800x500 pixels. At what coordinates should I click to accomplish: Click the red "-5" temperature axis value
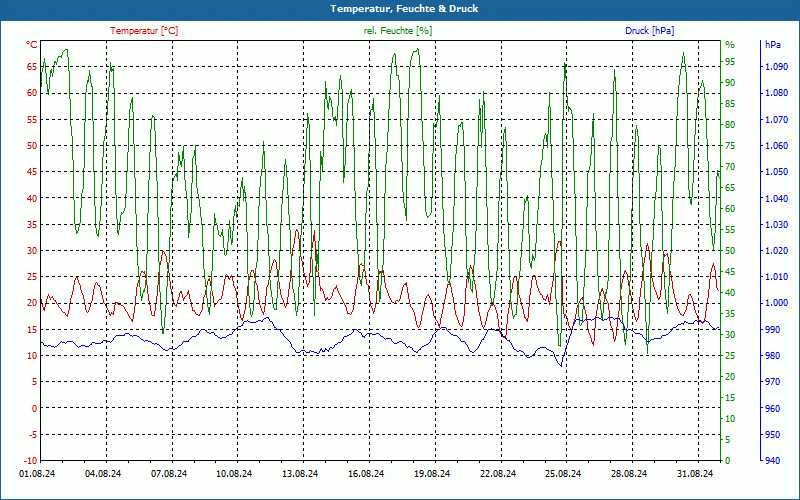(x=32, y=435)
